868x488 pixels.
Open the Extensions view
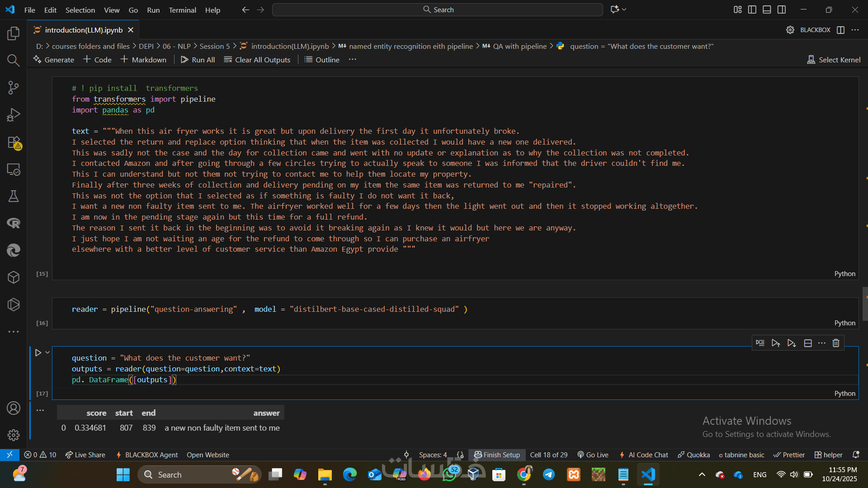click(14, 142)
